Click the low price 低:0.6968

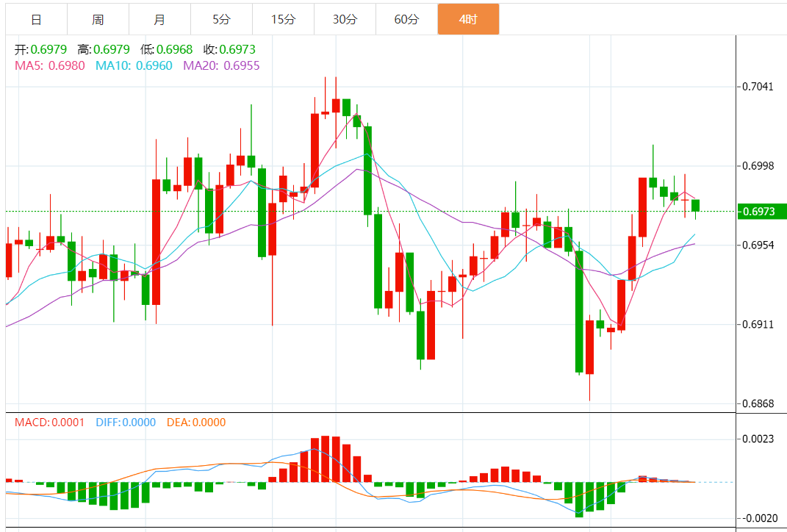click(166, 50)
